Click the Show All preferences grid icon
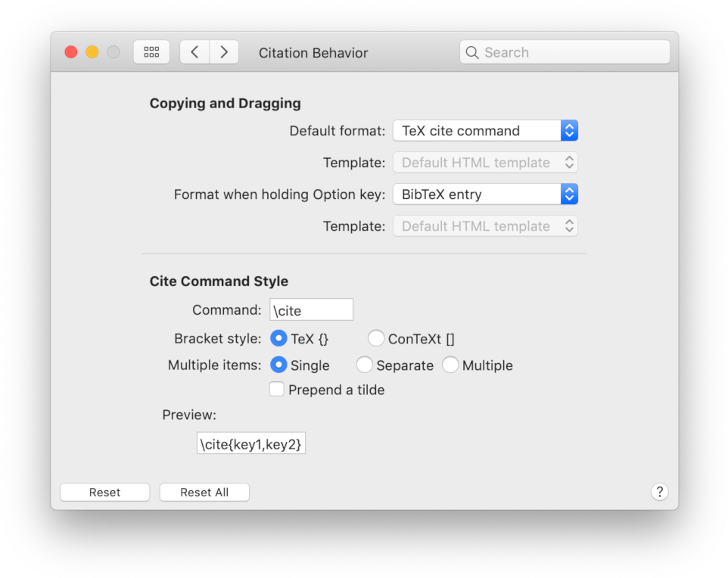Viewport: 728px width, 578px height. pos(151,52)
